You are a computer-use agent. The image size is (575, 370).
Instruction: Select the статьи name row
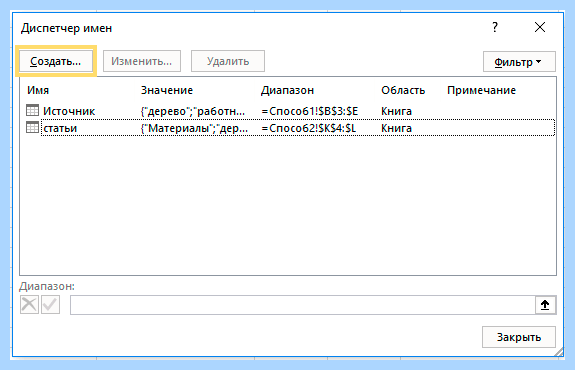[290, 128]
